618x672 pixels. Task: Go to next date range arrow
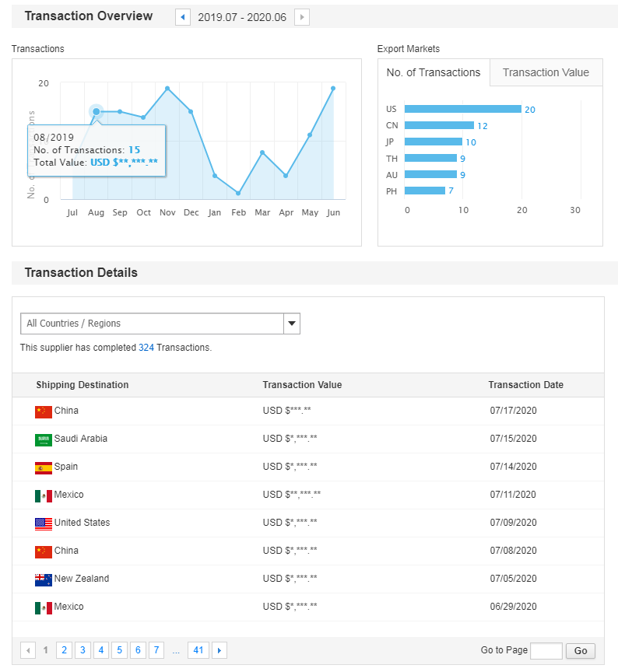pos(302,17)
